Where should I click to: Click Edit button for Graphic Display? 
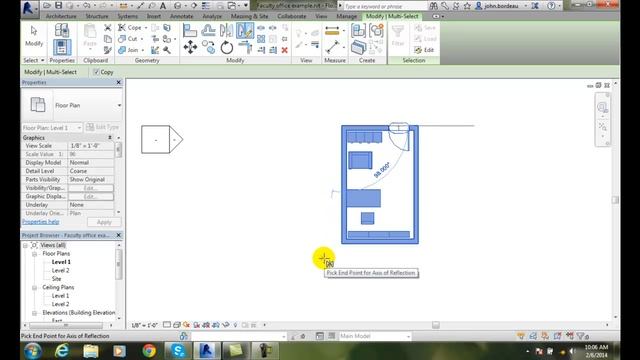point(91,197)
